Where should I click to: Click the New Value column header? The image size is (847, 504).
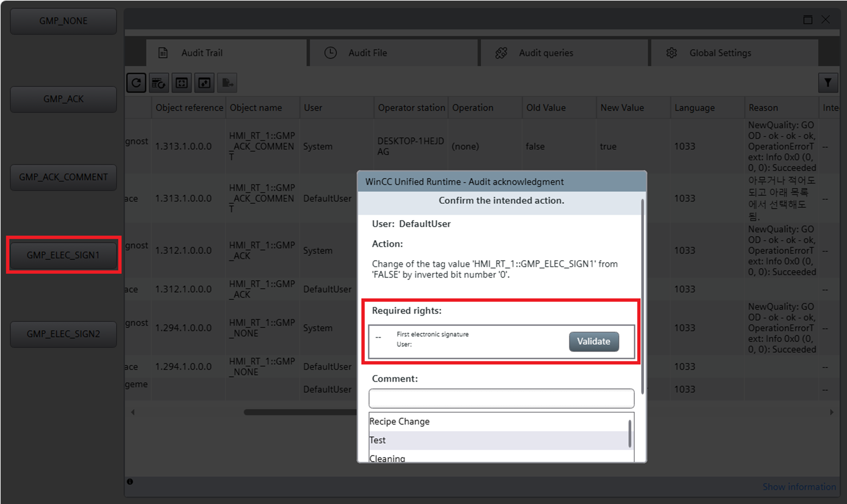(633, 108)
